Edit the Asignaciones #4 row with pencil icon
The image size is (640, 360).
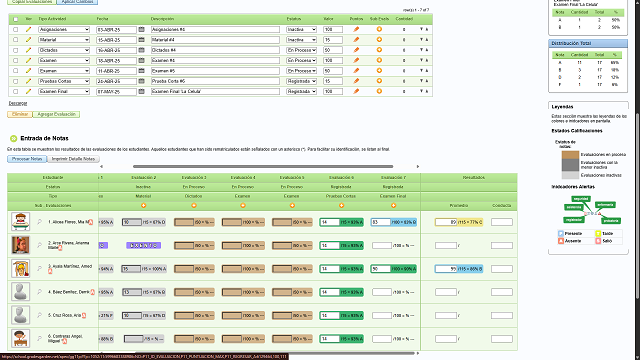tap(28, 29)
